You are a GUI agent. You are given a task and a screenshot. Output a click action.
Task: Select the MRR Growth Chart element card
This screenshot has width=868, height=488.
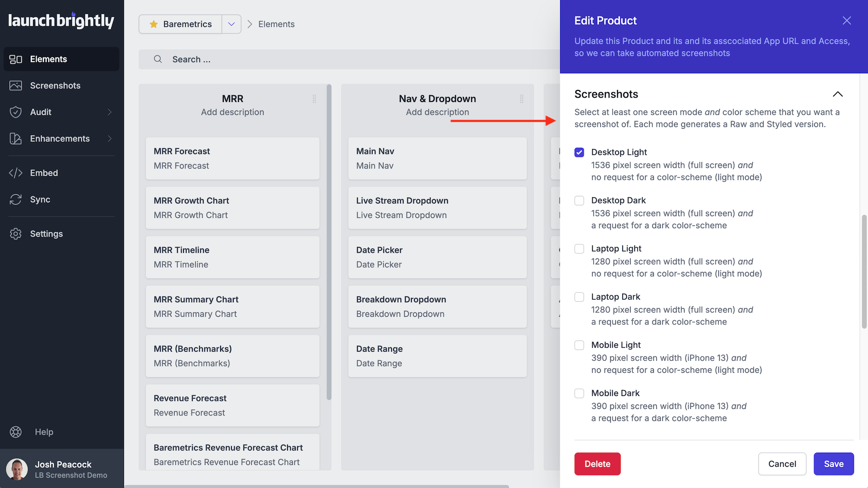(232, 208)
